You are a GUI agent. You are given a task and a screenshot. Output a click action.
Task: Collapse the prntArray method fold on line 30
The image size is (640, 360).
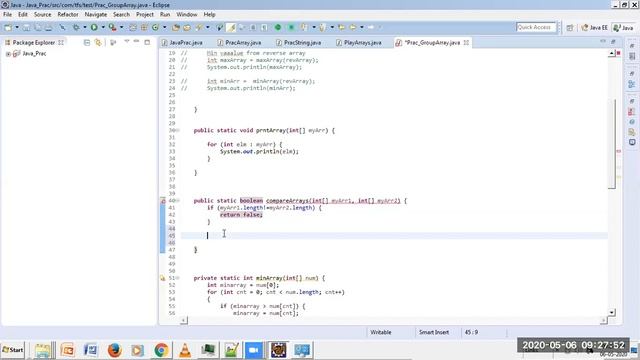point(178,131)
